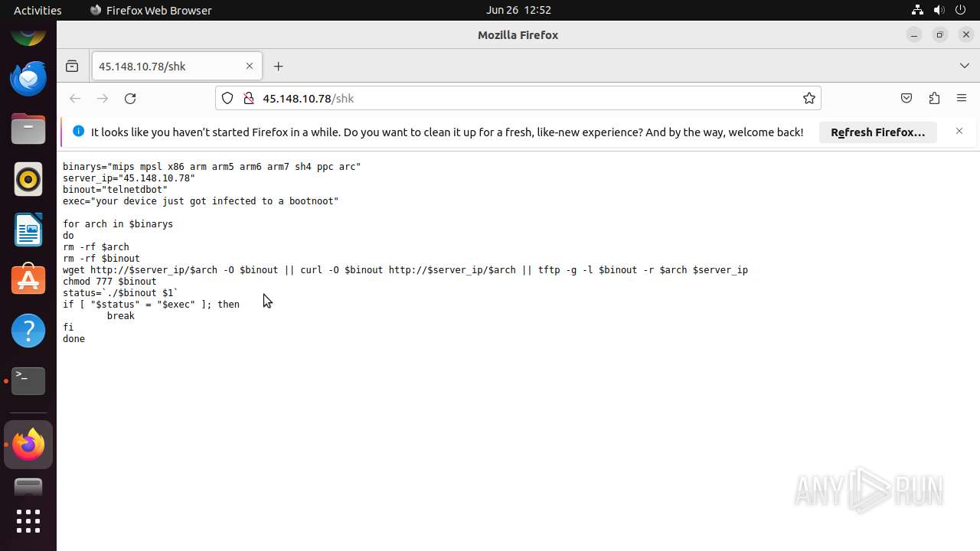Click the server_ip="45.148.10.78" line
Screen dimensions: 980x551
click(129, 178)
